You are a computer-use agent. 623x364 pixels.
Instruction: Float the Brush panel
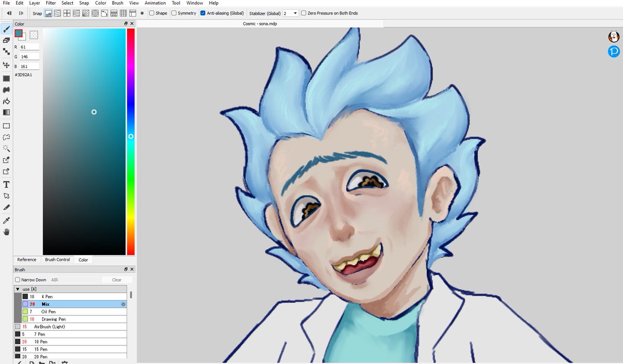point(126,270)
